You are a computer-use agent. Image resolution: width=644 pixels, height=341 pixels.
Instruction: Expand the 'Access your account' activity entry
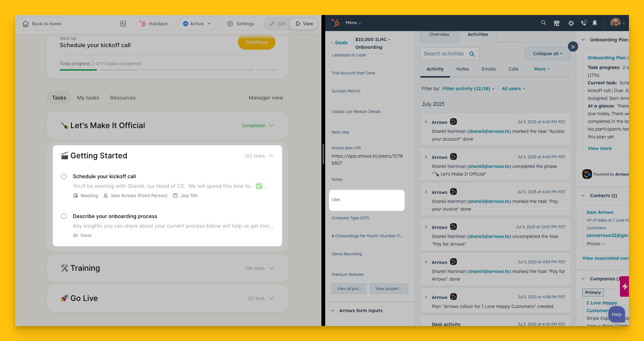tap(426, 122)
